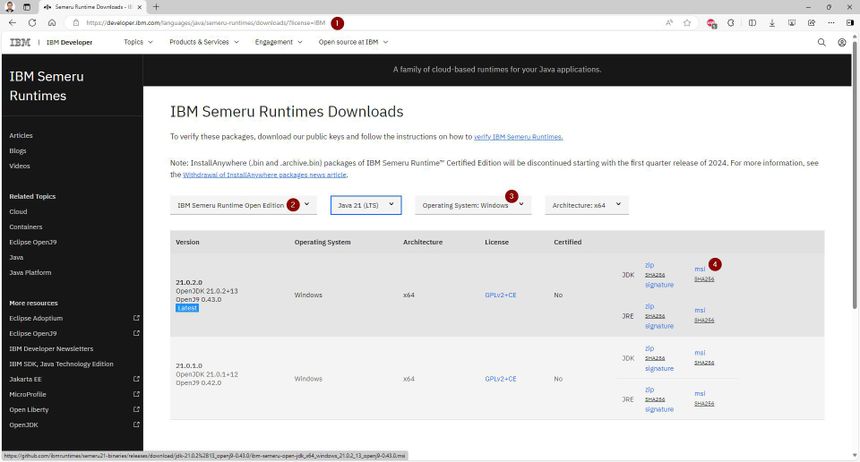The image size is (860, 462).
Task: Click verify IBM Semeru Runtimes link
Action: (x=518, y=136)
